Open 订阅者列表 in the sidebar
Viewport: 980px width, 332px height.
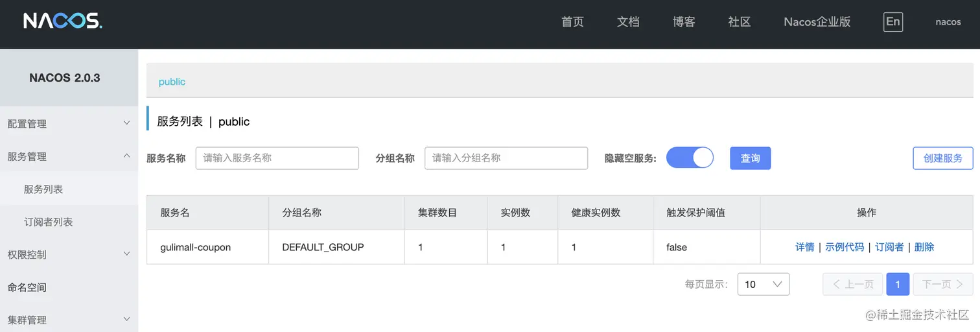49,222
